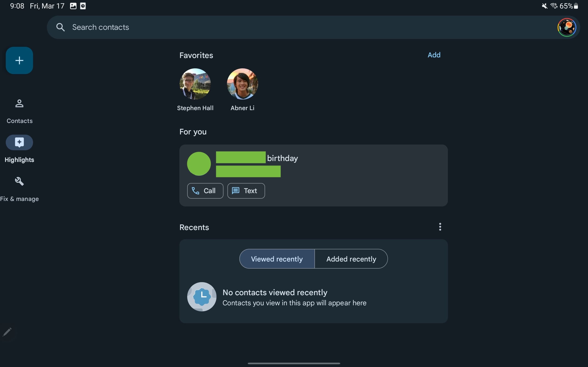
Task: Open the Recents three-dot overflow menu
Action: coord(440,227)
